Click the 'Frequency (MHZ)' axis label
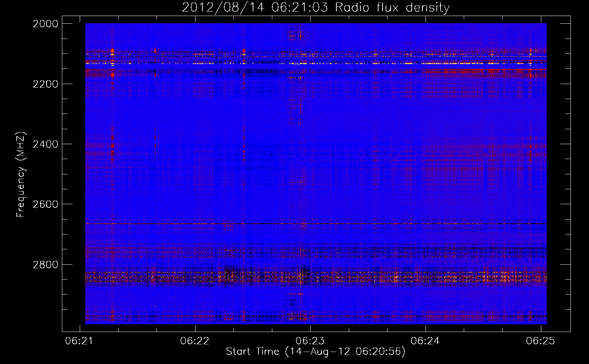The image size is (589, 364). pyautogui.click(x=21, y=174)
